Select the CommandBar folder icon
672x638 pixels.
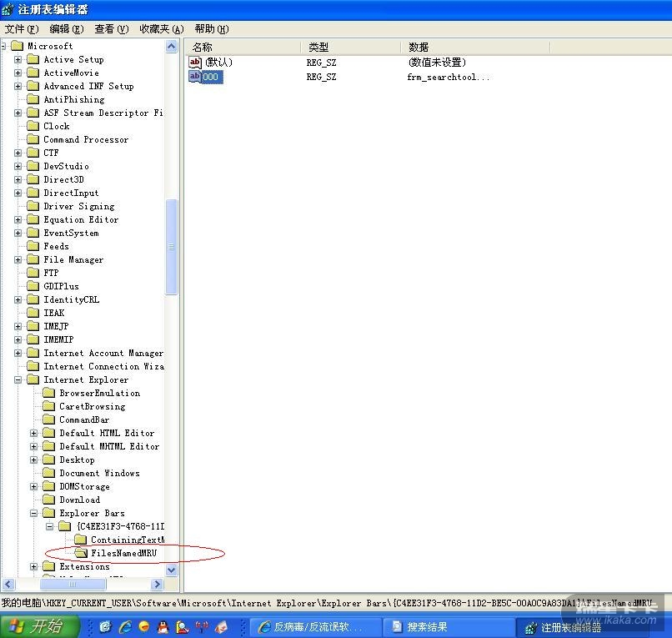[49, 419]
